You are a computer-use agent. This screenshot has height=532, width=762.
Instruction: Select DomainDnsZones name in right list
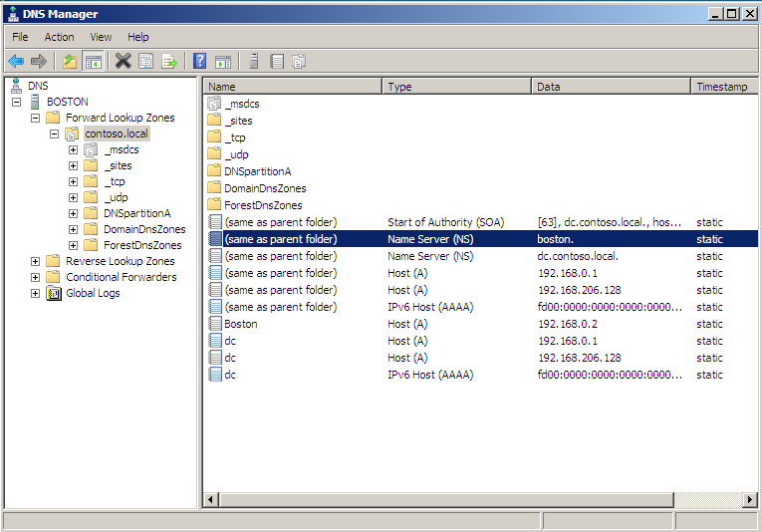(265, 188)
